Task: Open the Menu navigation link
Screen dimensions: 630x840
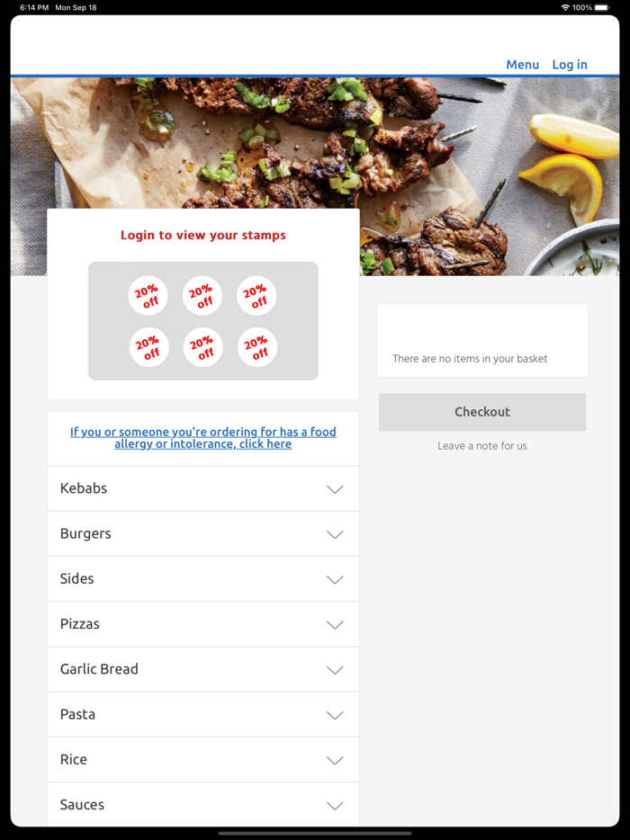Action: 523,64
